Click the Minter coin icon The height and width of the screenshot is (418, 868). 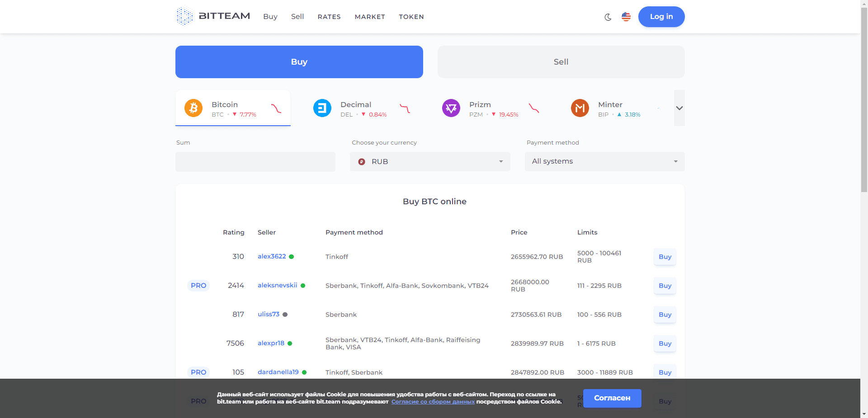pos(580,108)
